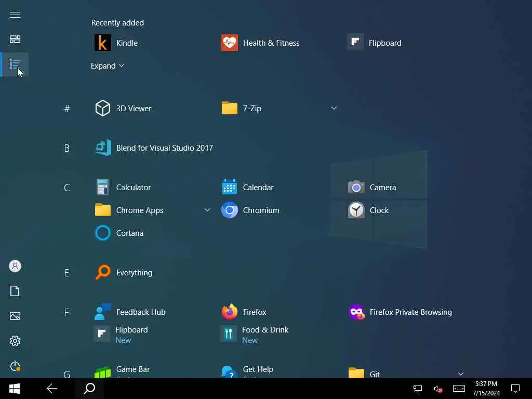Open the Power options icon
Viewport: 532px width, 399px height.
click(15, 366)
